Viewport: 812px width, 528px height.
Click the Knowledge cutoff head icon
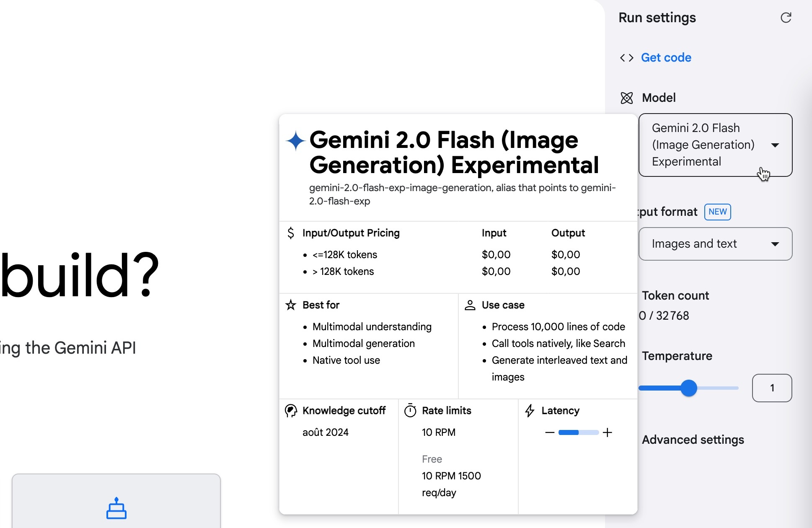[291, 411]
